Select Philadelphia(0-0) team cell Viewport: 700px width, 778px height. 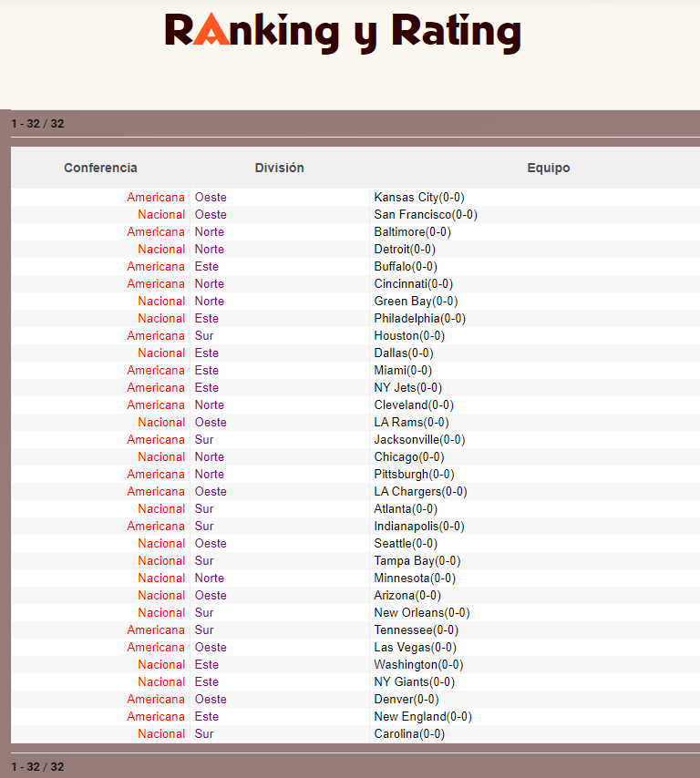[420, 318]
